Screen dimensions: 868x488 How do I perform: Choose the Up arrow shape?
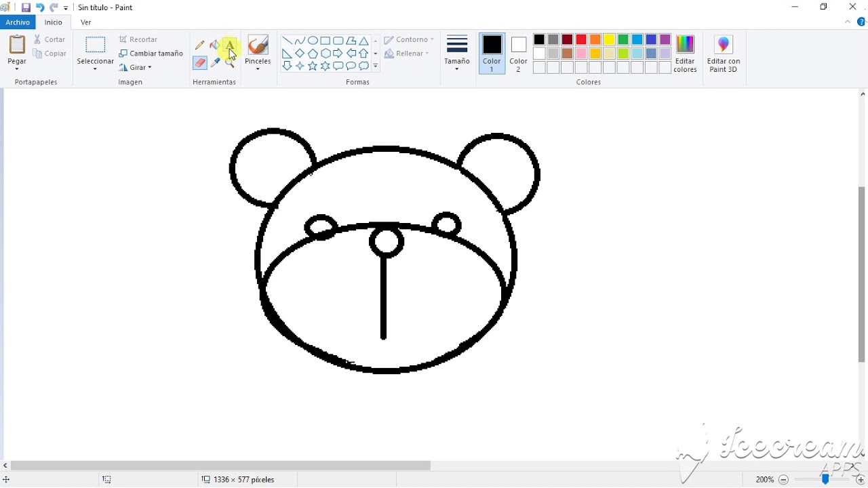pos(364,54)
